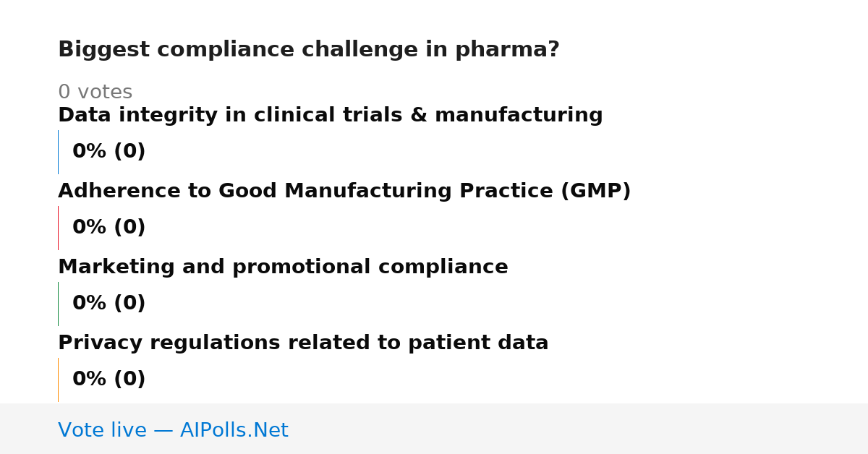Open the Vote live AIPolls.Net link
Image resolution: width=868 pixels, height=454 pixels.
(173, 430)
